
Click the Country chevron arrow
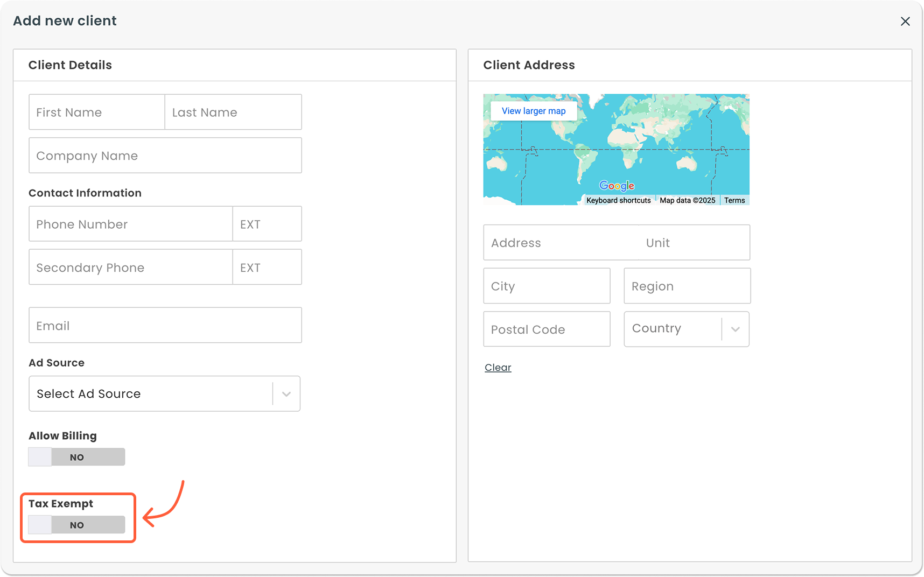point(736,329)
